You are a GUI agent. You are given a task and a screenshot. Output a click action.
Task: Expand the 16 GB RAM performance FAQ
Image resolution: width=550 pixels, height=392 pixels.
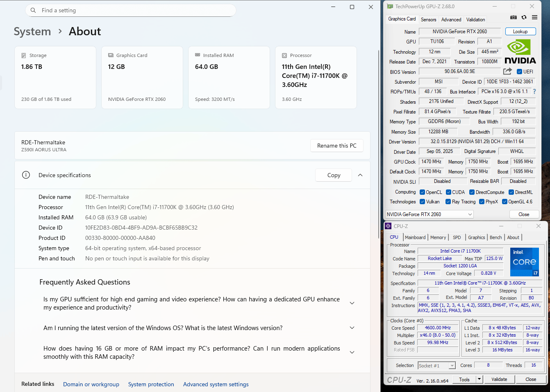pyautogui.click(x=352, y=352)
